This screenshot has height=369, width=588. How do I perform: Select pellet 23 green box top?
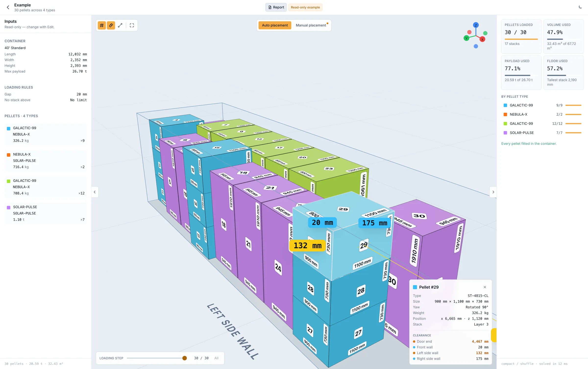click(x=329, y=169)
